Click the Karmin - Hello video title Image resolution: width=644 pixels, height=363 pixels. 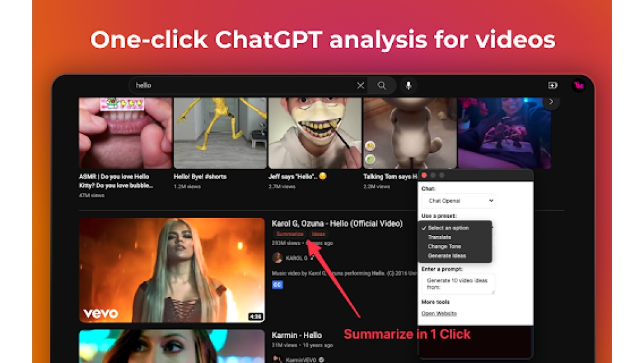click(296, 335)
